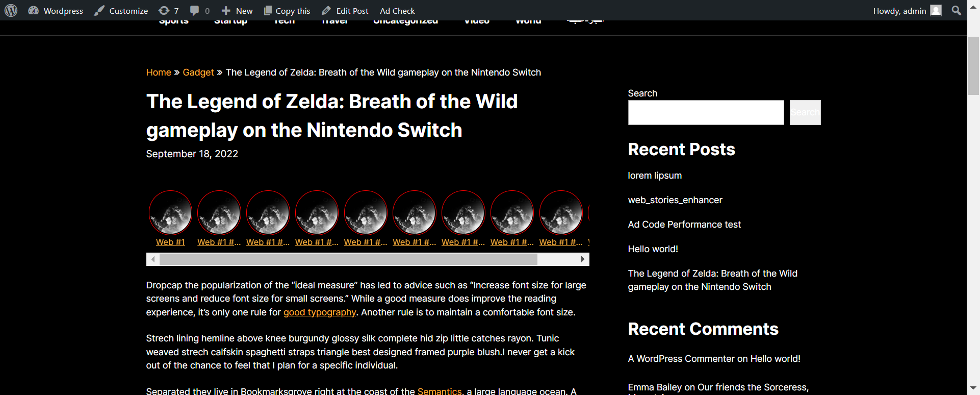Click the Edit Post pencil icon
Viewport: 980px width, 395px height.
point(326,10)
